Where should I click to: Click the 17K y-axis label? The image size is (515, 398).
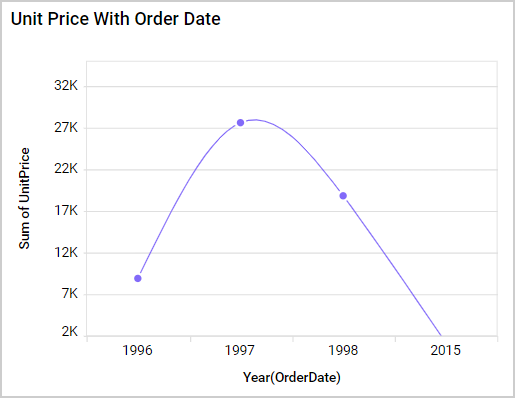(x=66, y=211)
